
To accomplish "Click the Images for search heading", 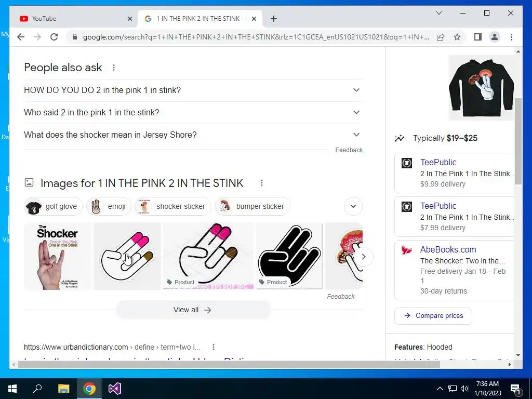I will coord(142,183).
